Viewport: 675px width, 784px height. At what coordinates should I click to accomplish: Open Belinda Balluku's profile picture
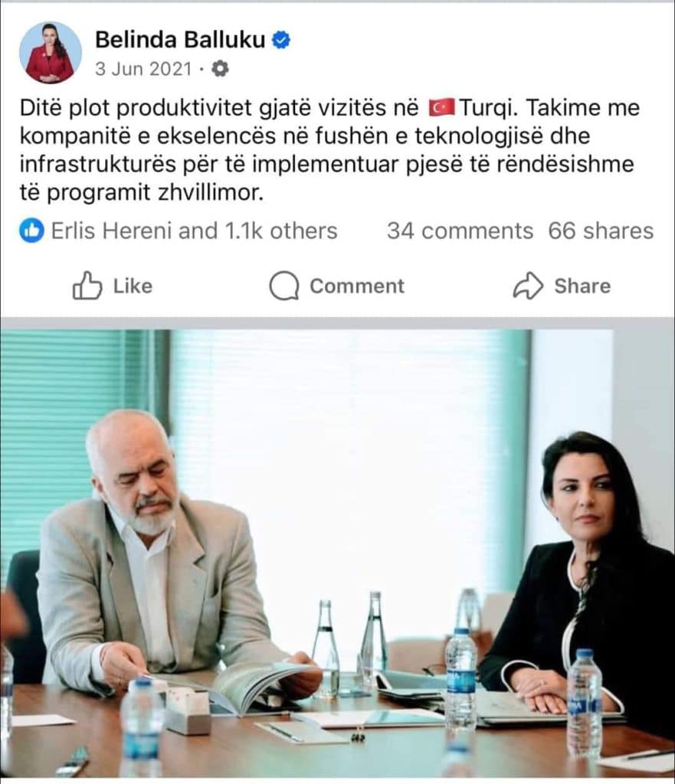coord(50,53)
